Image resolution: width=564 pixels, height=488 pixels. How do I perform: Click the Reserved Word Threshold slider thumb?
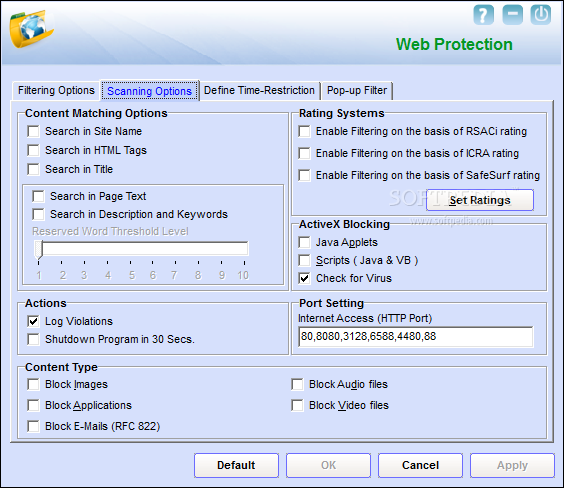tap(38, 250)
